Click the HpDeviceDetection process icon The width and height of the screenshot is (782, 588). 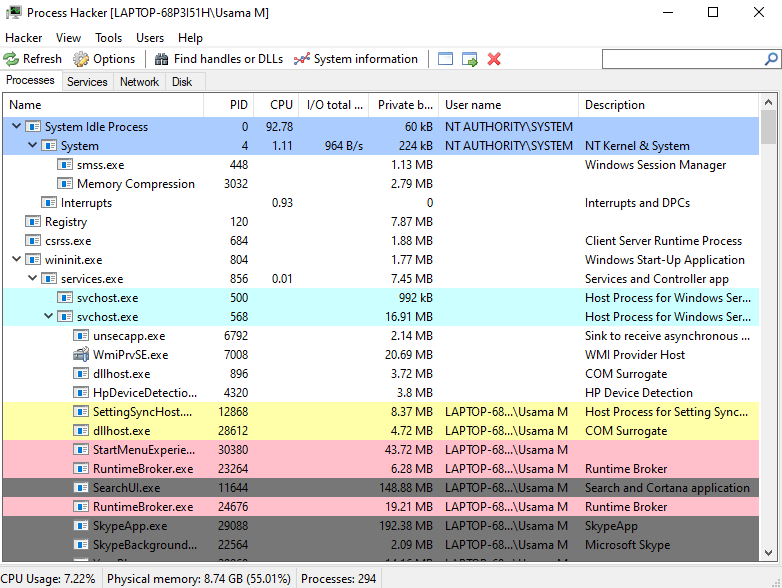click(81, 392)
